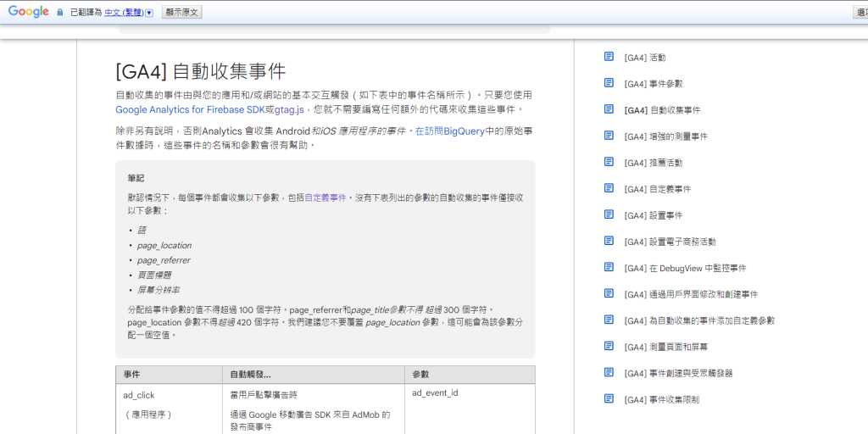The width and height of the screenshot is (868, 434).
Task: Open the [GA4] 事件參數 article link
Action: point(654,84)
